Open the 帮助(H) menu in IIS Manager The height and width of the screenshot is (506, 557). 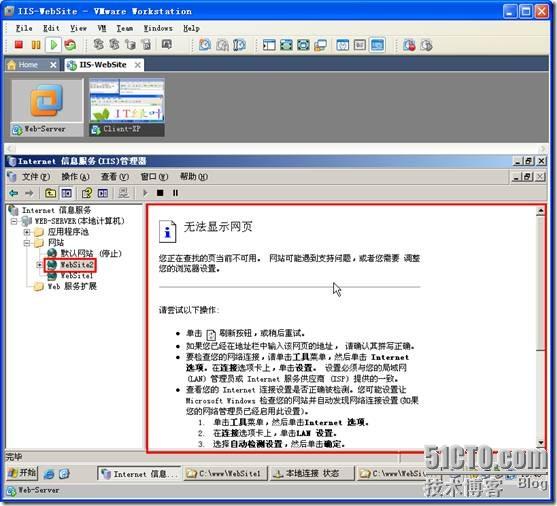click(194, 177)
